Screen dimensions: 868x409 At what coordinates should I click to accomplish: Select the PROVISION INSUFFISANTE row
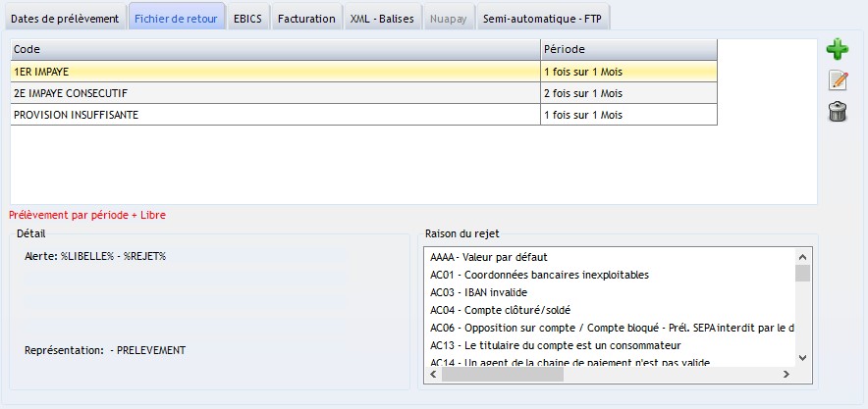pyautogui.click(x=275, y=115)
